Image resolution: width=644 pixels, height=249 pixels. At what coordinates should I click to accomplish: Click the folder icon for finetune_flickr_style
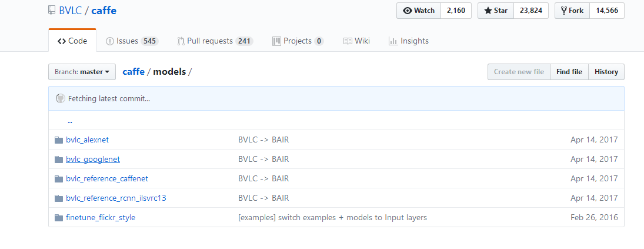(x=59, y=217)
